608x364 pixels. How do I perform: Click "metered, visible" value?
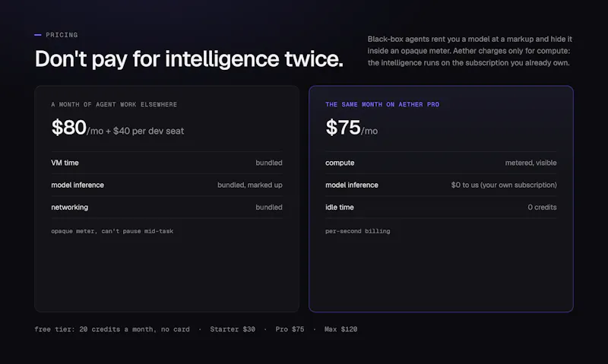(530, 163)
